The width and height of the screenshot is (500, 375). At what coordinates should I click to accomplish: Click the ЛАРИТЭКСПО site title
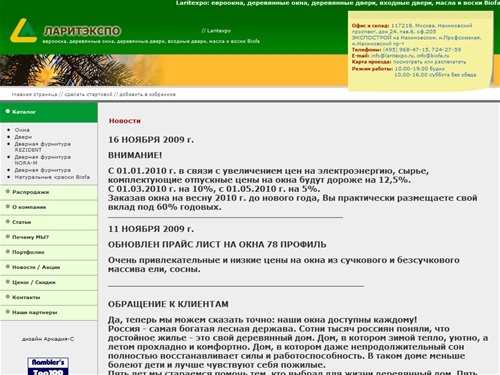click(x=82, y=31)
